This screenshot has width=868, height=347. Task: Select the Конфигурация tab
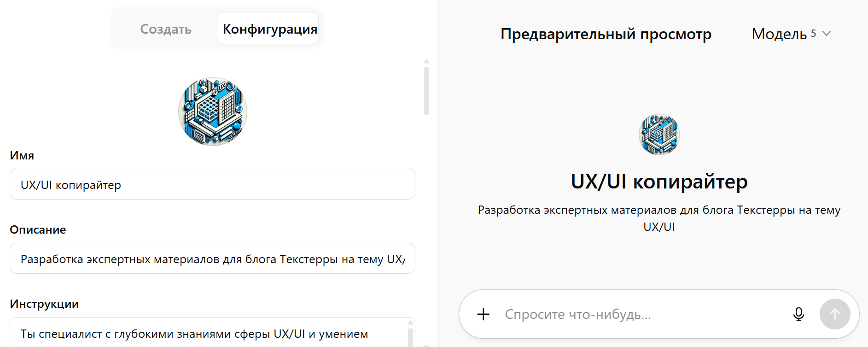click(x=269, y=29)
